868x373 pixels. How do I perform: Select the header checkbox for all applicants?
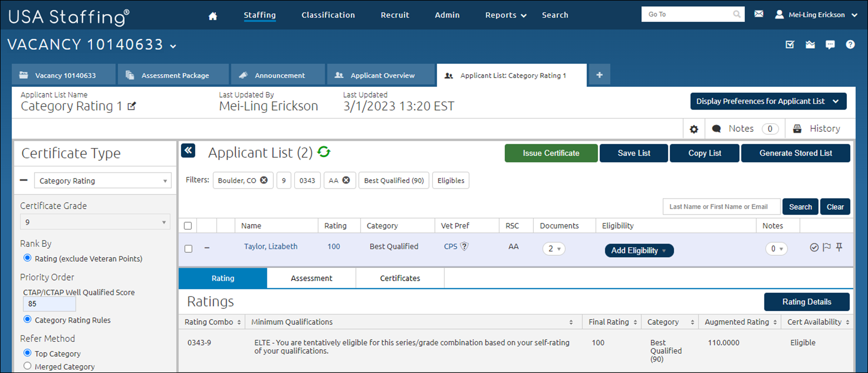click(x=188, y=226)
